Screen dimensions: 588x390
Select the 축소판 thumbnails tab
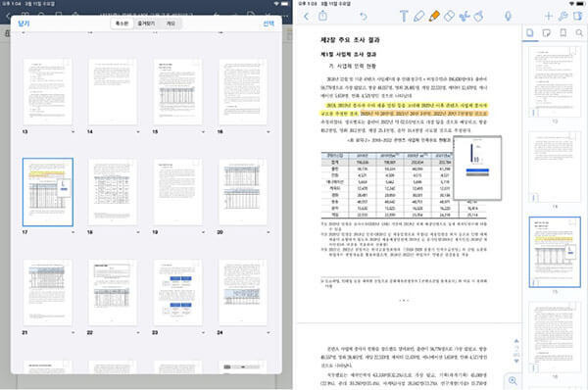[x=122, y=24]
